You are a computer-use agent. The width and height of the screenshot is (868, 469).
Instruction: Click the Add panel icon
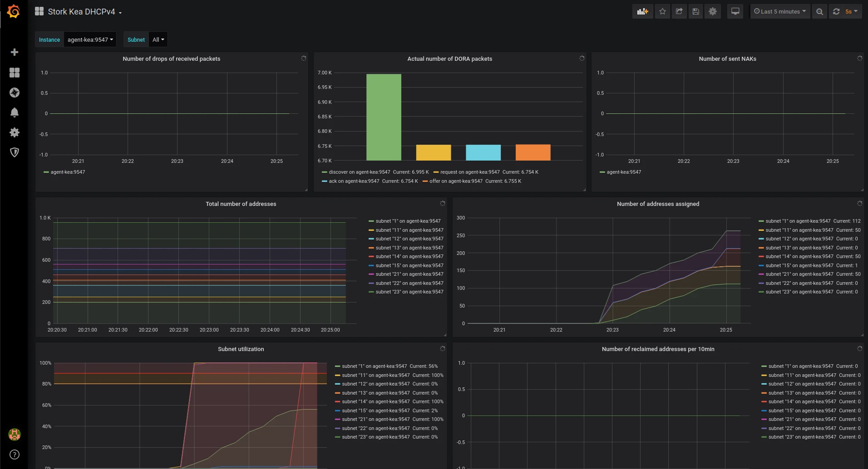point(642,12)
